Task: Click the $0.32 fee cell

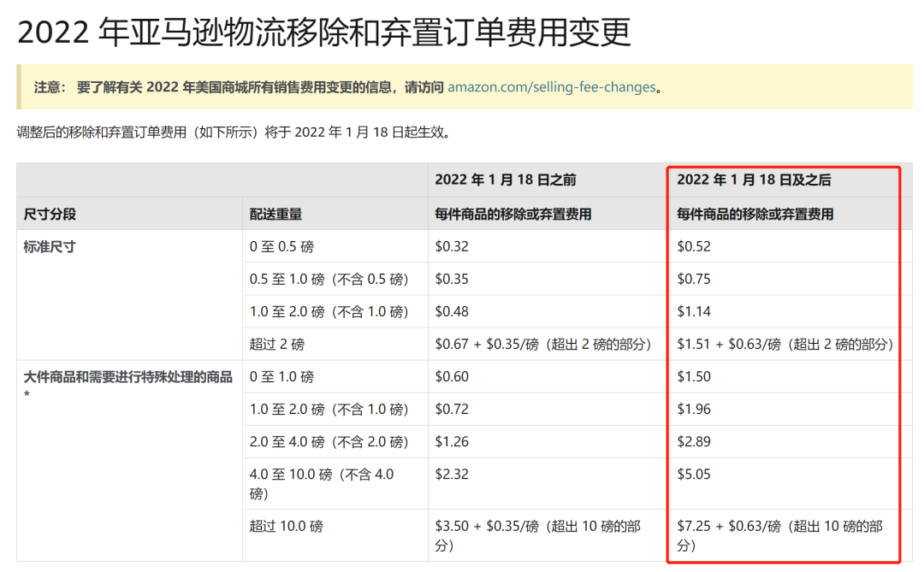Action: click(452, 246)
